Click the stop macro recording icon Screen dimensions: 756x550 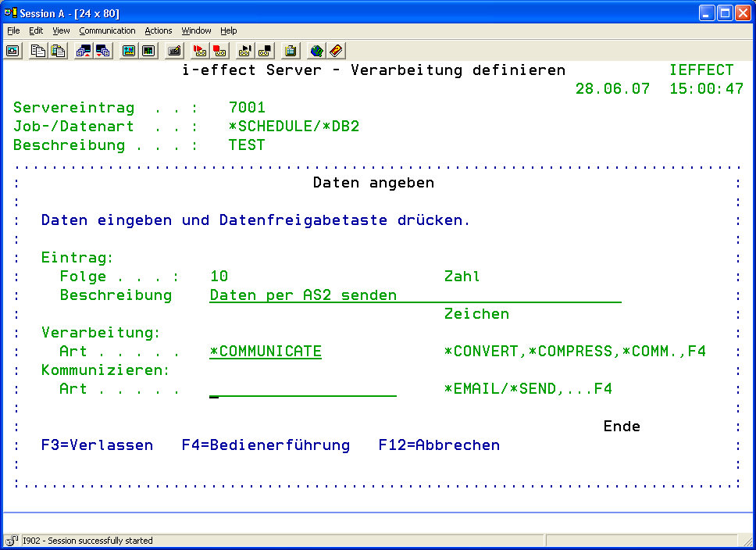pos(219,51)
